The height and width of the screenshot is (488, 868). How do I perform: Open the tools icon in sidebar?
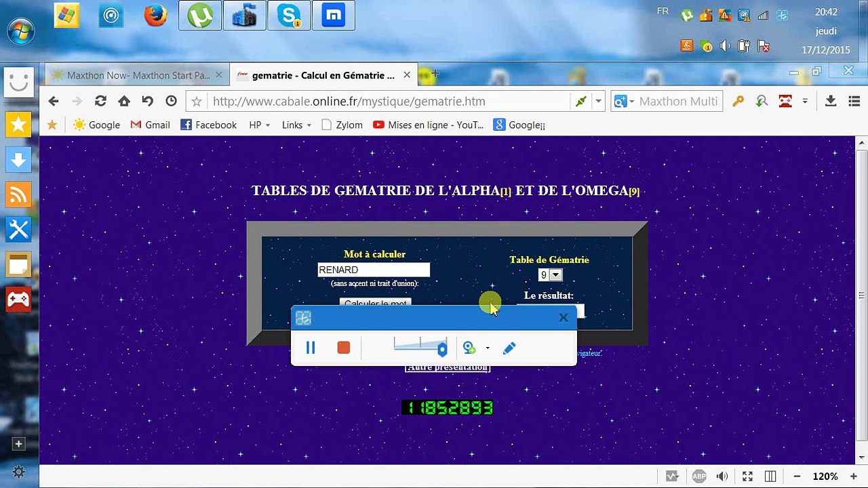(18, 230)
